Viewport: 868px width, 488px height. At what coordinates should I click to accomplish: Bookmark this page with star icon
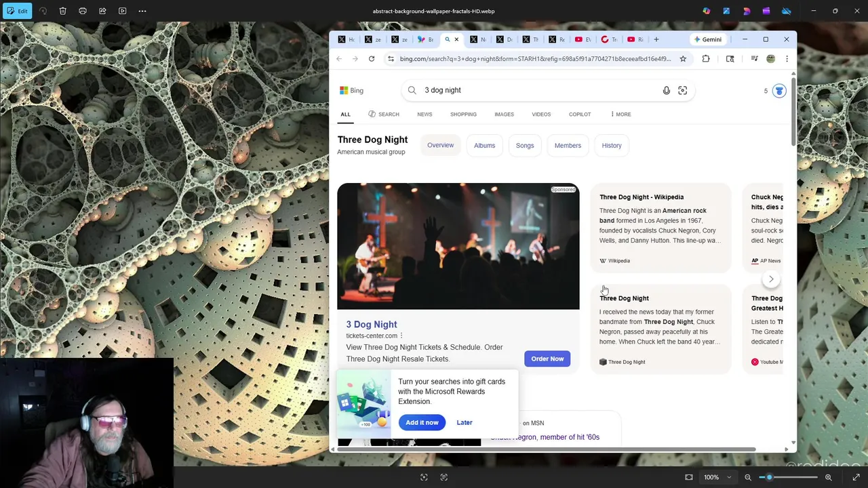click(683, 59)
